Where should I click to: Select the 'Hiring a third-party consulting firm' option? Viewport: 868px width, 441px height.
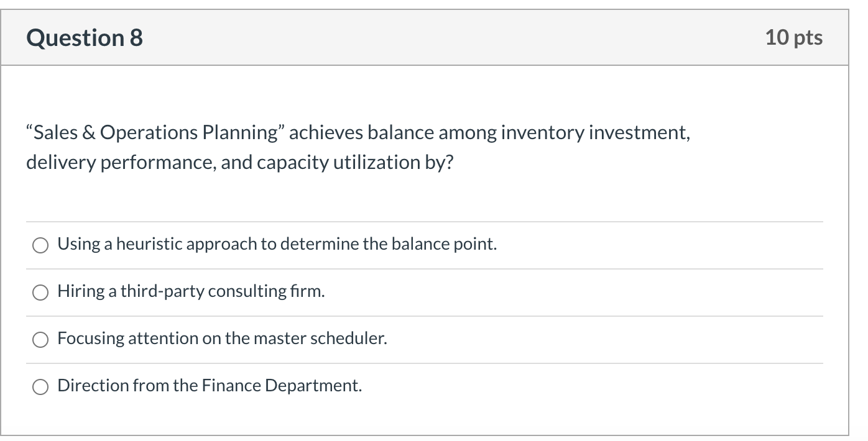(x=40, y=292)
